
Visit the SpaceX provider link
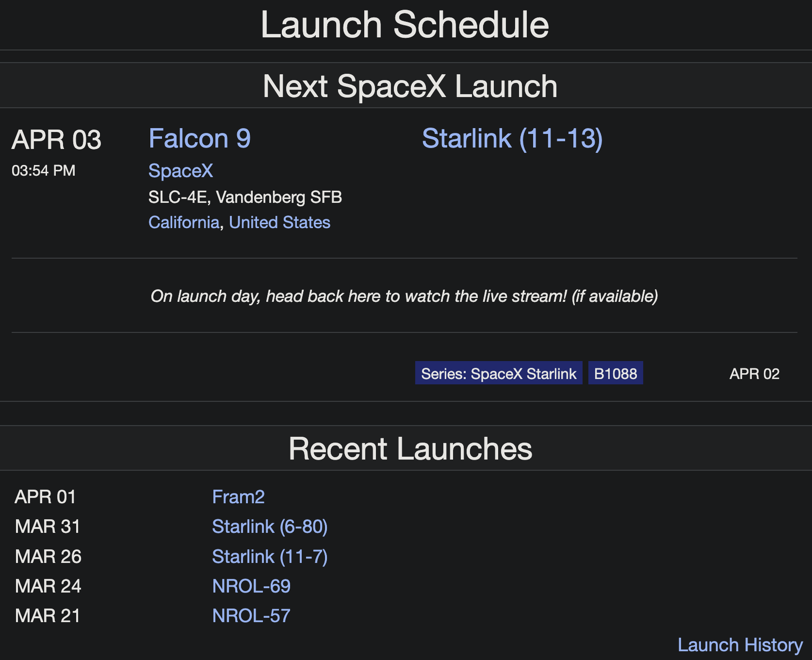point(180,171)
